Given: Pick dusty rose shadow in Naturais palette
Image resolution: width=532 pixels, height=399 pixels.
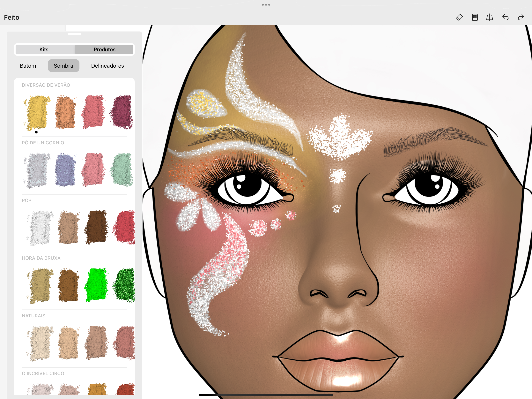Looking at the screenshot, I should (124, 343).
